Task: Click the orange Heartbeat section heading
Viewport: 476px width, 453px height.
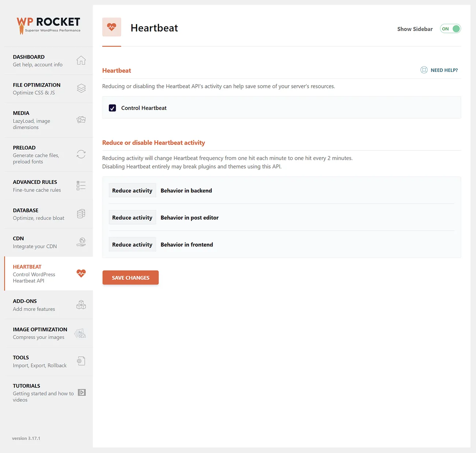Action: tap(116, 71)
